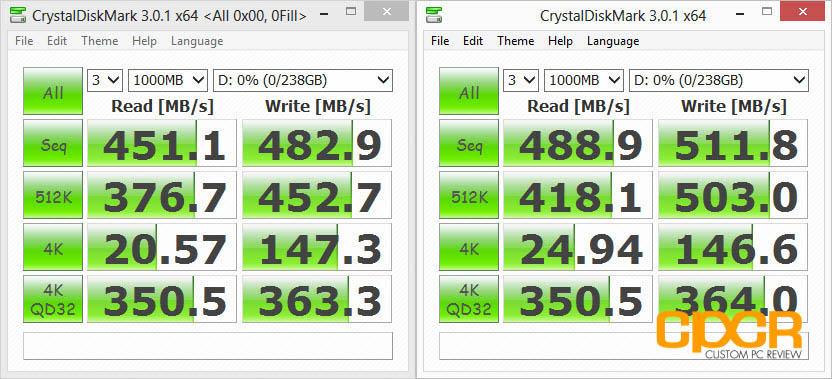Open 1000MB test size dropdown in left window
The height and width of the screenshot is (379, 832).
pyautogui.click(x=168, y=81)
